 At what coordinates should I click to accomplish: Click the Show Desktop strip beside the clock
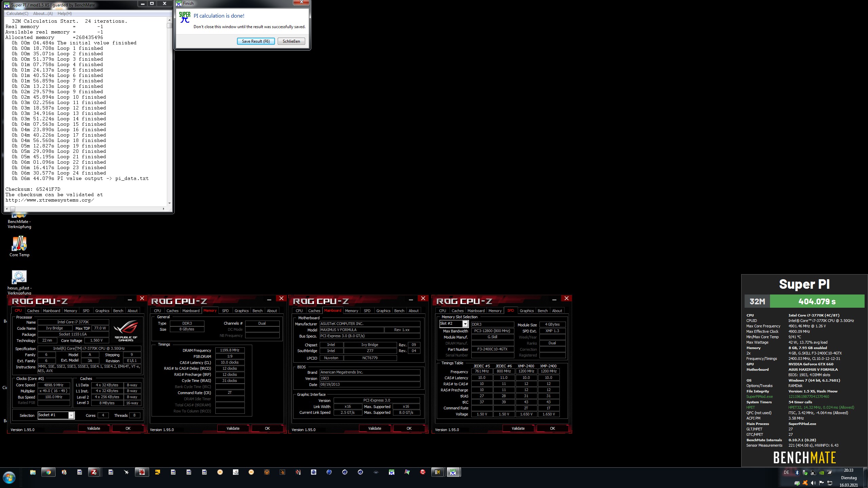coord(865,478)
